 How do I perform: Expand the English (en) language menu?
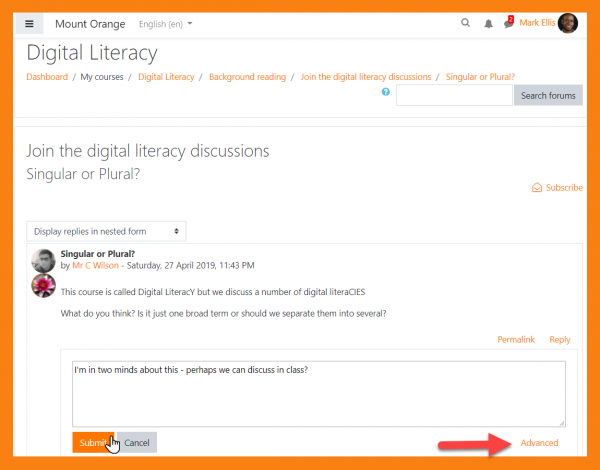(x=166, y=23)
